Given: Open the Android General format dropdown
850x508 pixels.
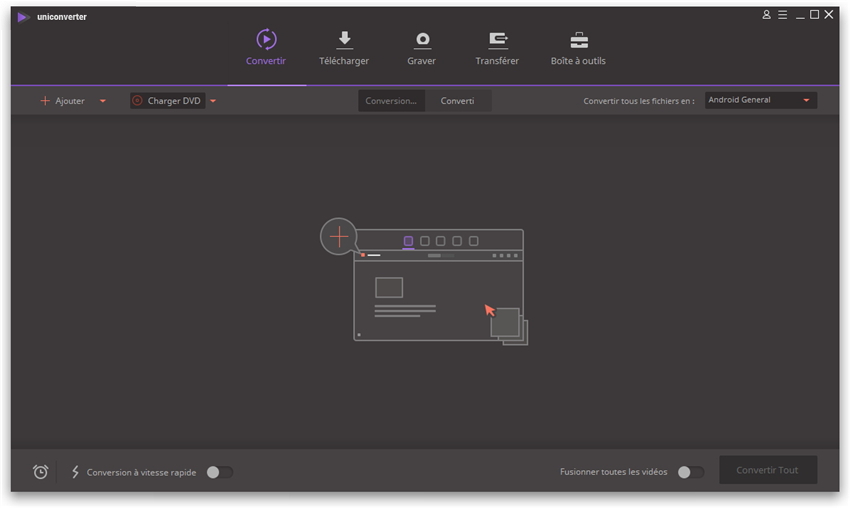Looking at the screenshot, I should tap(761, 100).
